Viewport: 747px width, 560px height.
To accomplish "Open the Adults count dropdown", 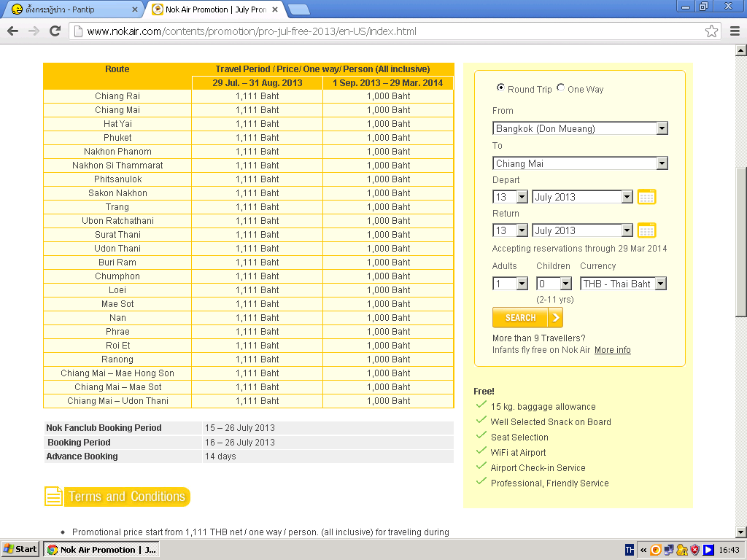I will pos(510,284).
